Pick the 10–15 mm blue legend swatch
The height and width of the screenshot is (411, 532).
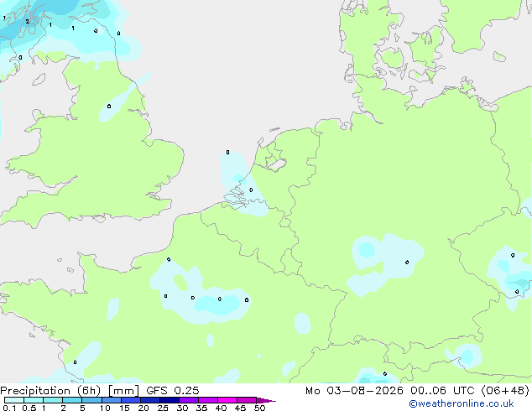click(x=111, y=400)
